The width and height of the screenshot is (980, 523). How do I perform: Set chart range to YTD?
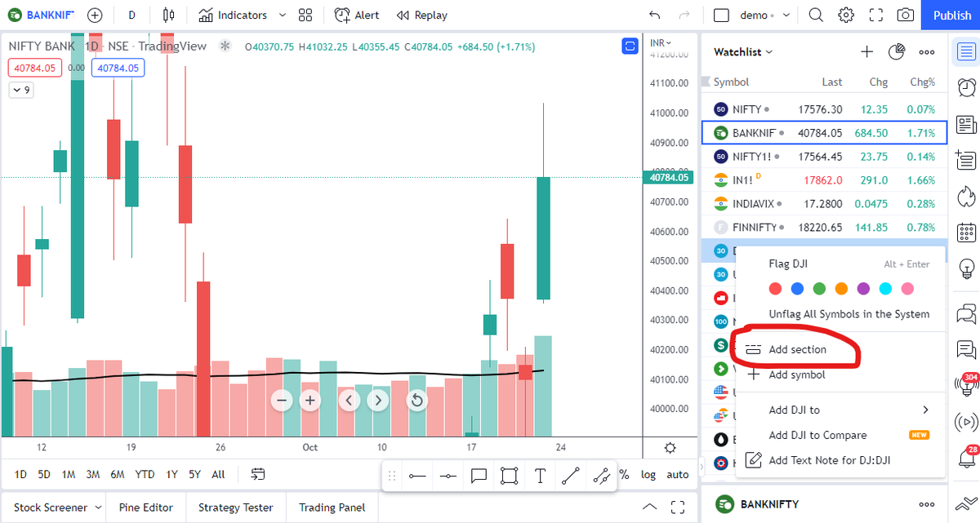[145, 474]
